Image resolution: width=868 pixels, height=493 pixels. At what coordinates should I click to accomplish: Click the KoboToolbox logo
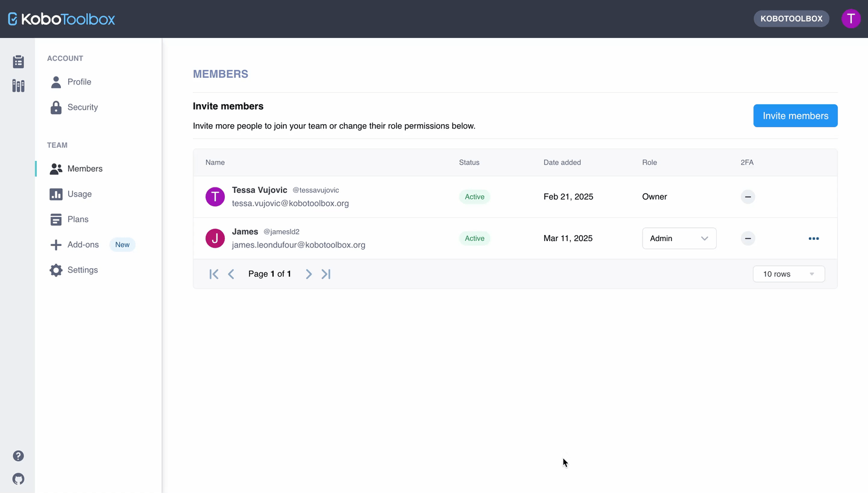click(61, 19)
